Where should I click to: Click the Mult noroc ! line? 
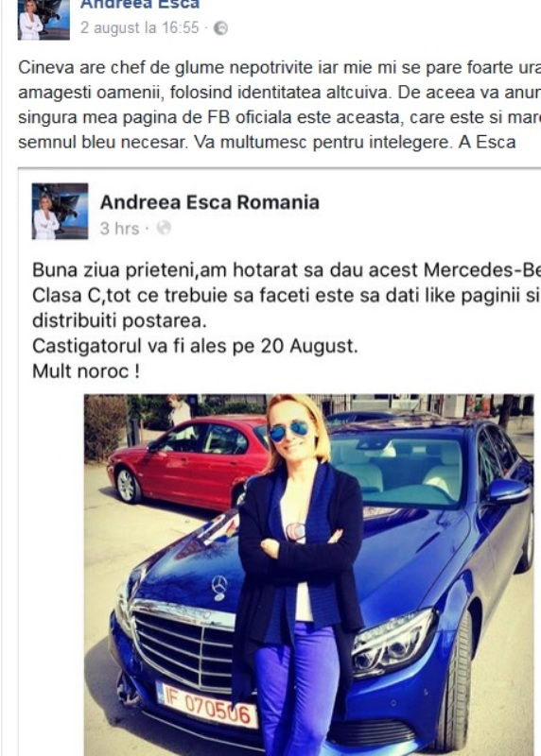click(x=86, y=371)
